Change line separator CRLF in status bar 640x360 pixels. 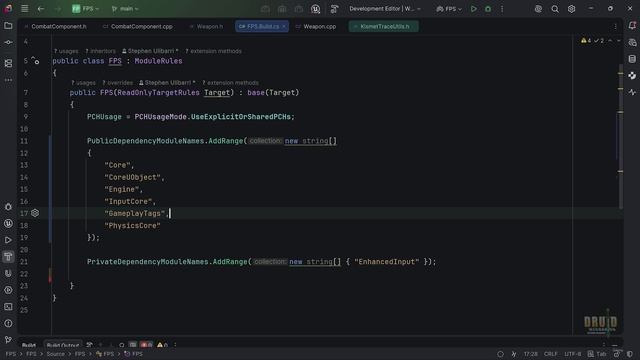[551, 354]
